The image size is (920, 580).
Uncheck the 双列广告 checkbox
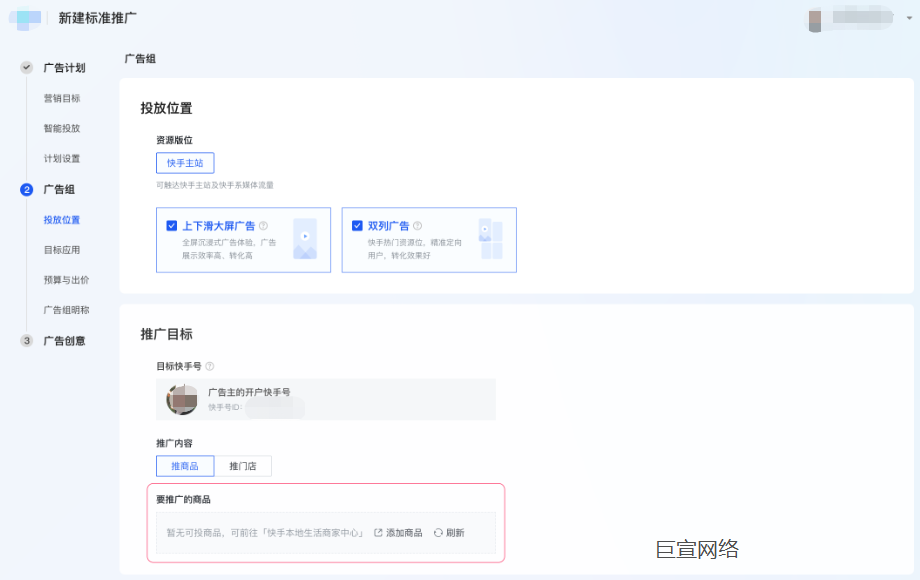point(357,226)
